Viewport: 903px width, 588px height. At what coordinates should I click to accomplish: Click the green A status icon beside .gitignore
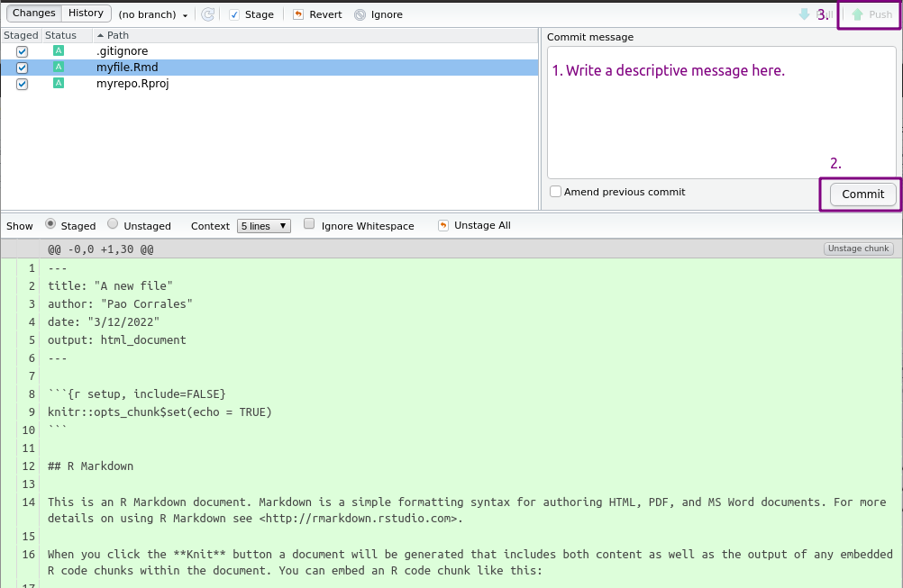tap(58, 50)
